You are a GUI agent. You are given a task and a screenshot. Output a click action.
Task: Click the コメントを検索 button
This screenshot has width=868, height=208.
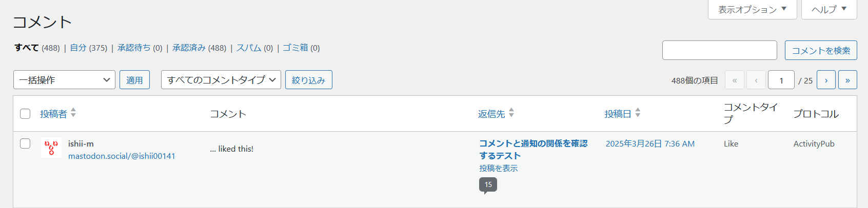(x=821, y=50)
